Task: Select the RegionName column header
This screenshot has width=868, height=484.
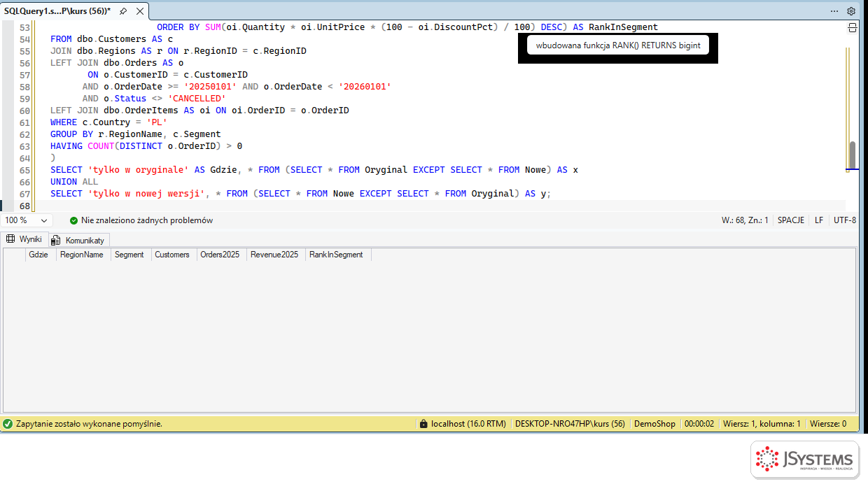Action: pos(83,255)
